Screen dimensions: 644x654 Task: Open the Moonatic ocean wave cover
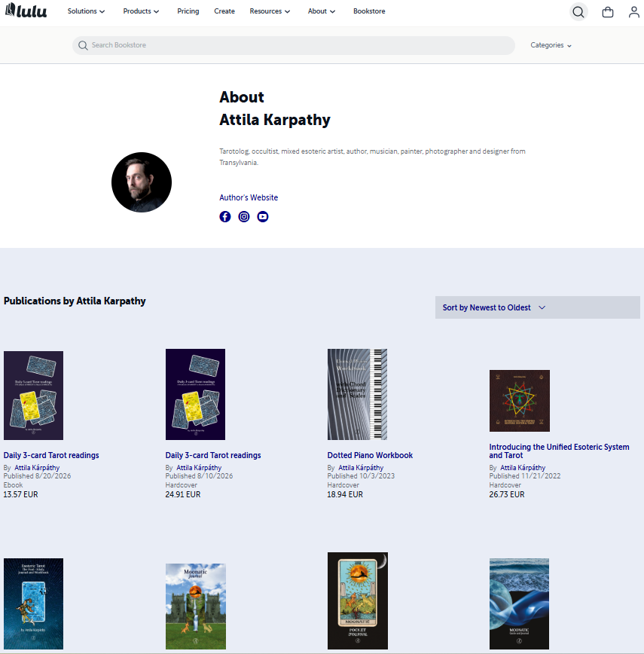coord(520,604)
